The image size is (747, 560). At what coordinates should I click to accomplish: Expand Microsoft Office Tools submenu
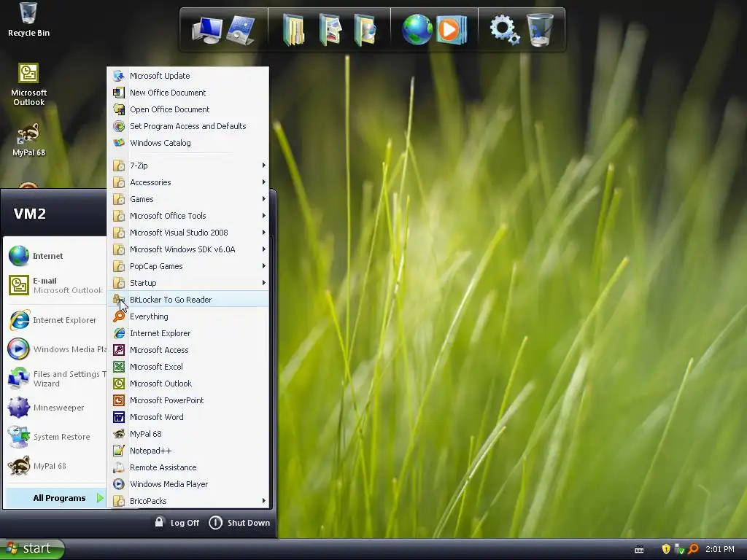189,216
